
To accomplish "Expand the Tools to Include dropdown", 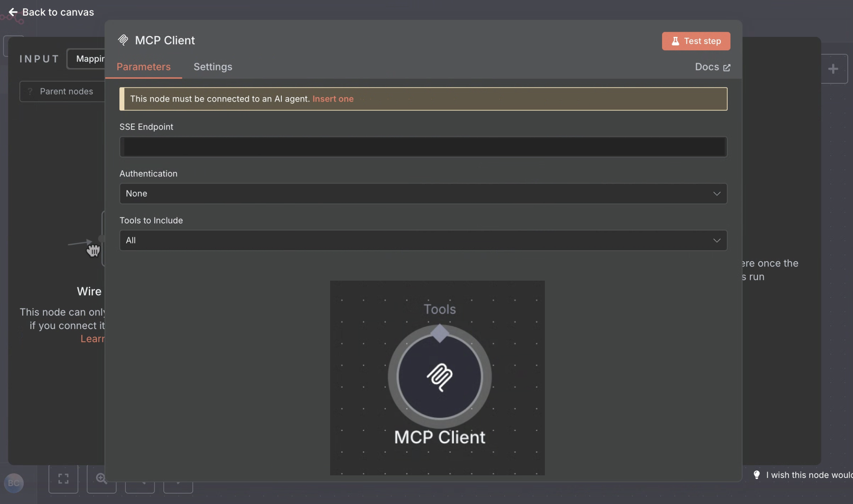I will click(423, 240).
